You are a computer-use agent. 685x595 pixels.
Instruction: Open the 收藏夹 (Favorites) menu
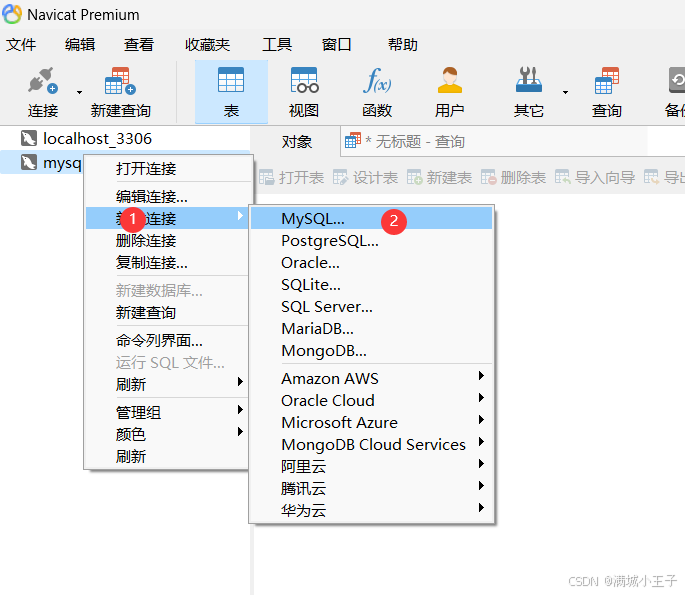point(208,45)
